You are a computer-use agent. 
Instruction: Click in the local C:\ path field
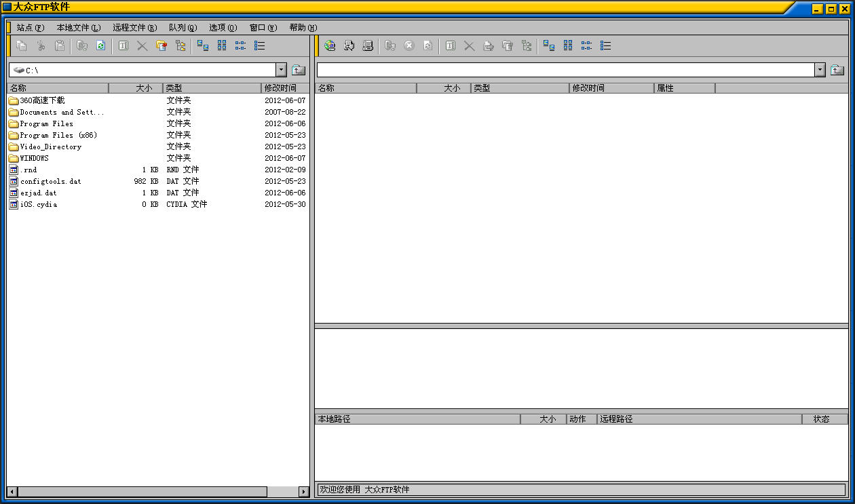tap(142, 70)
